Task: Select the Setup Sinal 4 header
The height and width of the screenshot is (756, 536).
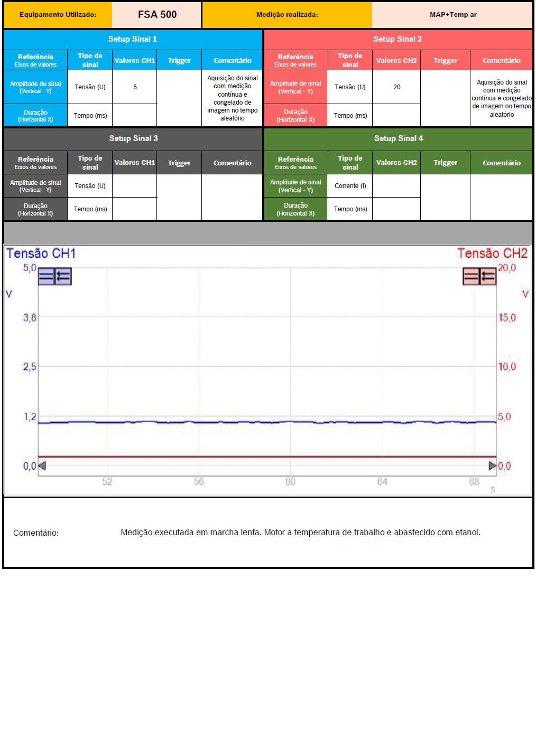Action: [x=398, y=138]
